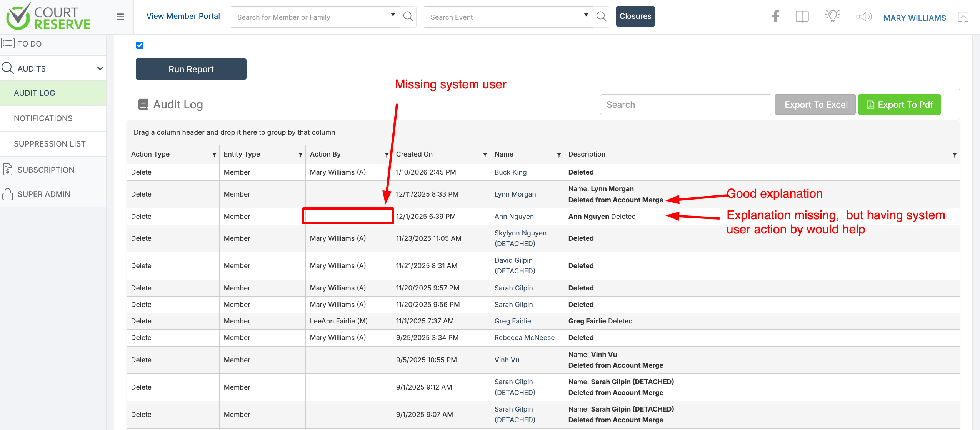
Task: Click the hamburger menu icon
Action: 120,17
